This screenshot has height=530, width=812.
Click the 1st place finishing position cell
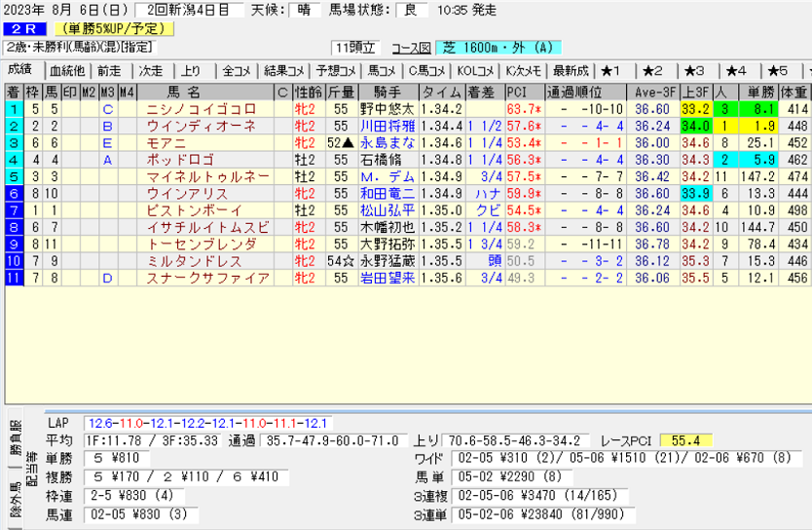(14, 109)
